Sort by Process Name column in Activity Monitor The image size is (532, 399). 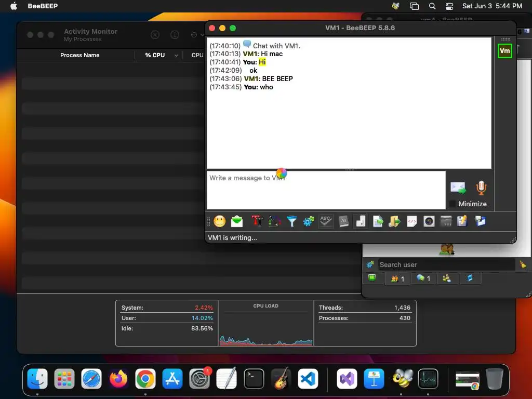[x=79, y=55]
